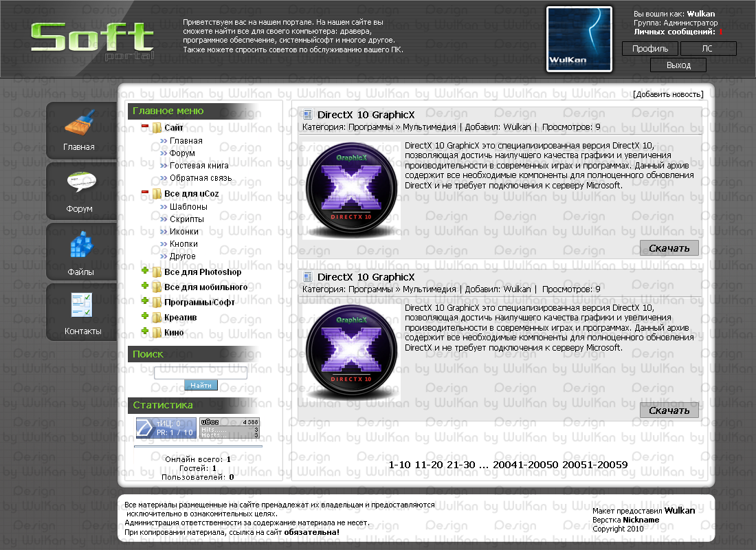Screen dimensions: 756x550
Task: Open Скрипты under Все для uCoz
Action: 186,219
